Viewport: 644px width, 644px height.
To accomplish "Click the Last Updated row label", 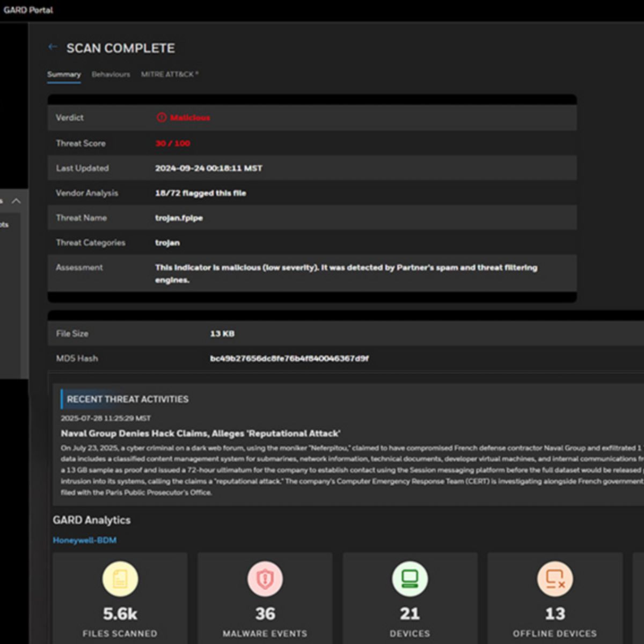I will click(x=82, y=168).
